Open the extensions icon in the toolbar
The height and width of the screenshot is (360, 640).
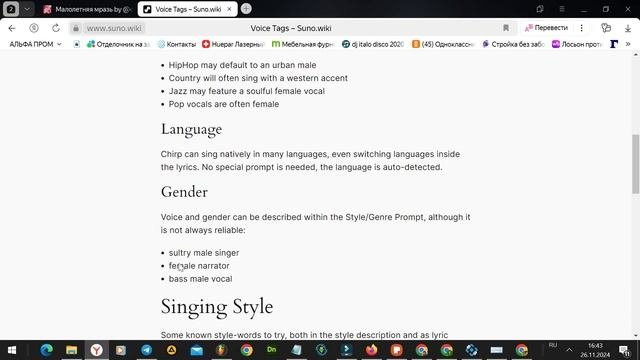606,28
